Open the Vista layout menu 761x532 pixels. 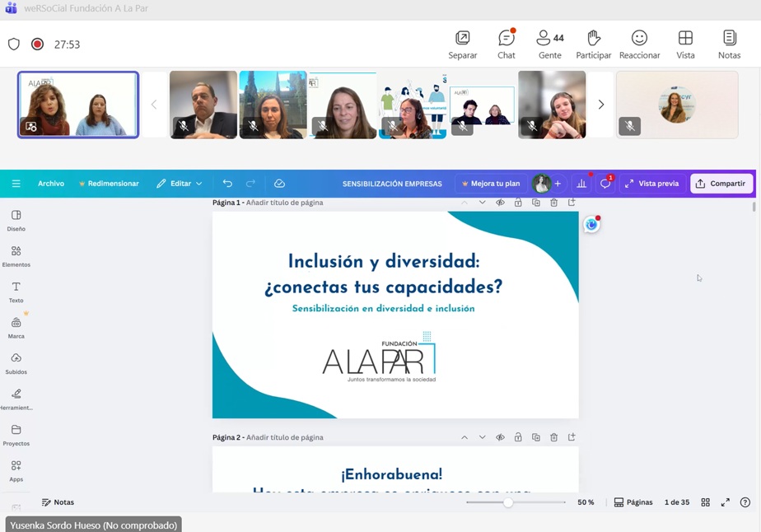685,44
